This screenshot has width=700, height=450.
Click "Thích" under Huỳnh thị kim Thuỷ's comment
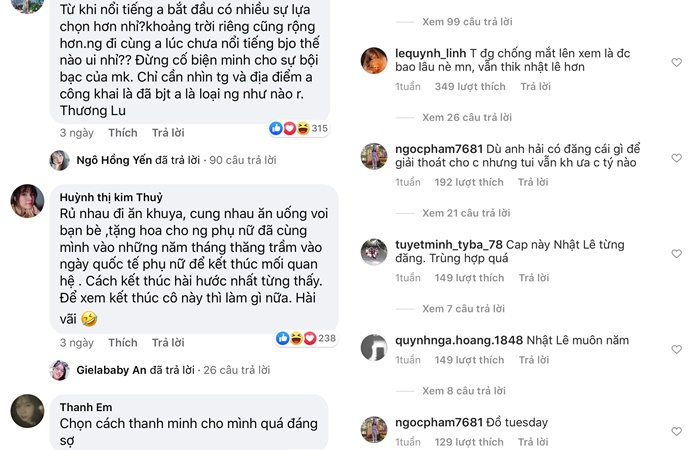coord(123,342)
